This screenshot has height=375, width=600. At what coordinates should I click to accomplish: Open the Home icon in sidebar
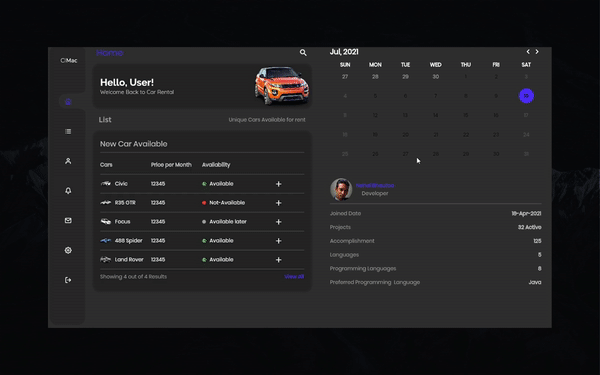pos(68,102)
